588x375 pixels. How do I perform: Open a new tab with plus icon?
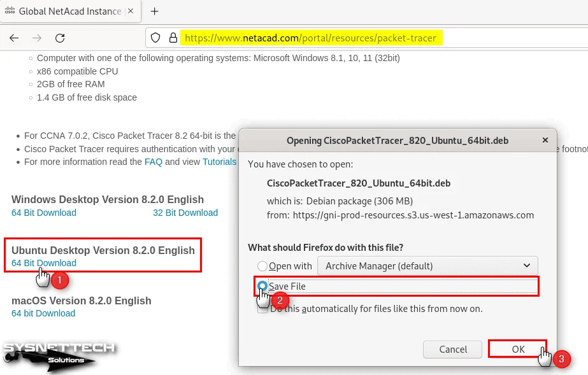[x=154, y=11]
